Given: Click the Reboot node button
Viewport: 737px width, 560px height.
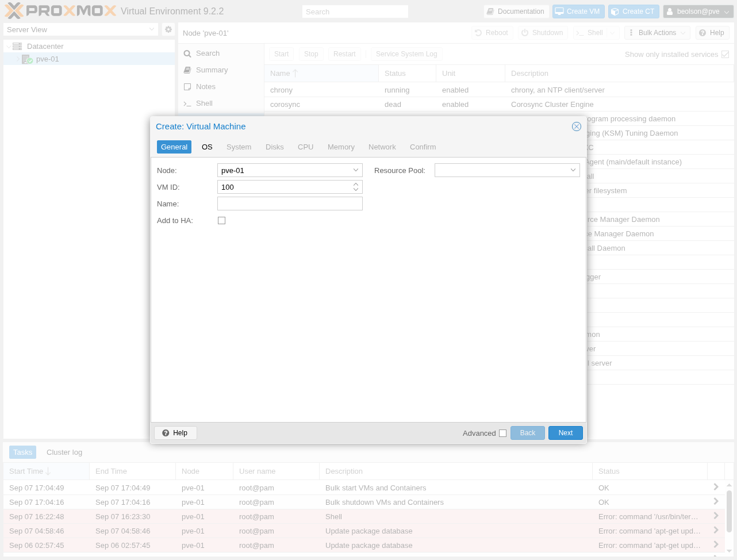Looking at the screenshot, I should [x=492, y=33].
